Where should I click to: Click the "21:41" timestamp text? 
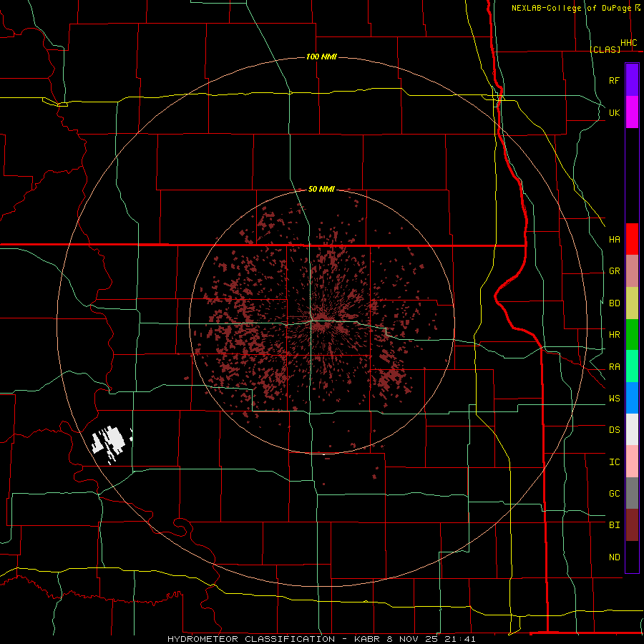point(460,639)
